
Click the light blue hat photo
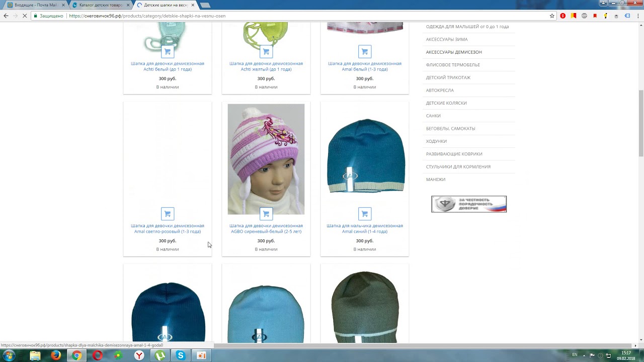[266, 314]
